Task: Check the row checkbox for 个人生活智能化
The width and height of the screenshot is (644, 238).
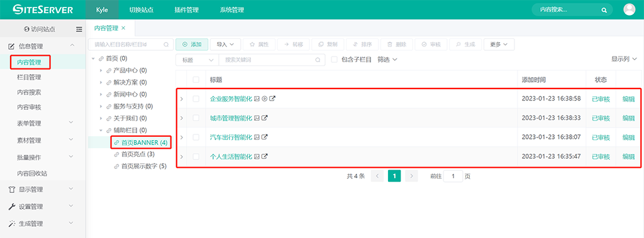Action: [196, 156]
